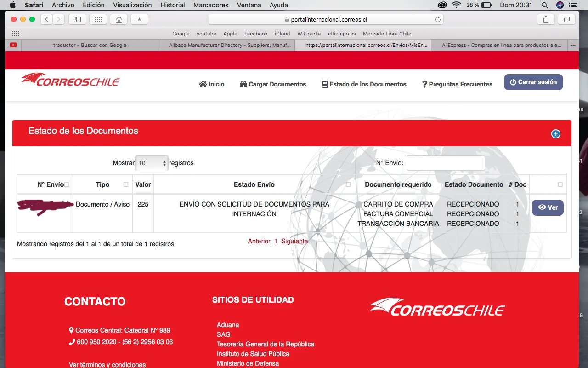
Task: Open Preguntas Frecuentes page
Action: click(457, 84)
